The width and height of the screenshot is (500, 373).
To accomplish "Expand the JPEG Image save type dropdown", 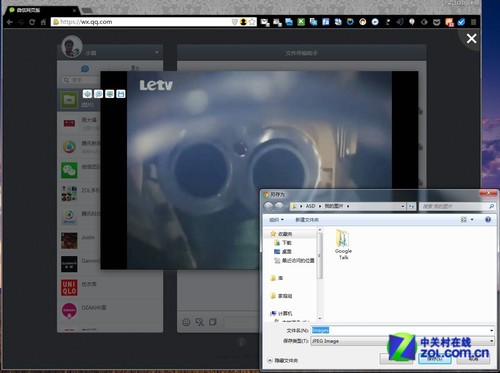I will pos(491,341).
